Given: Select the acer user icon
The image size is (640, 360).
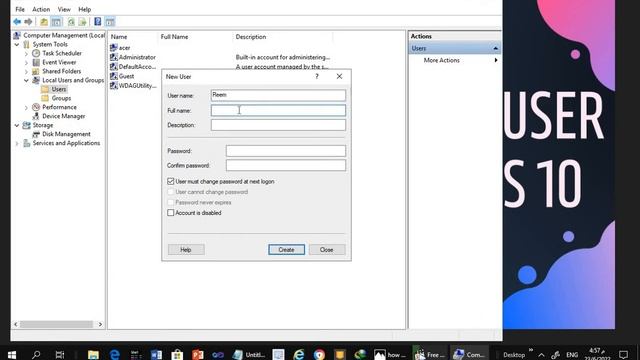Looking at the screenshot, I should tap(114, 48).
